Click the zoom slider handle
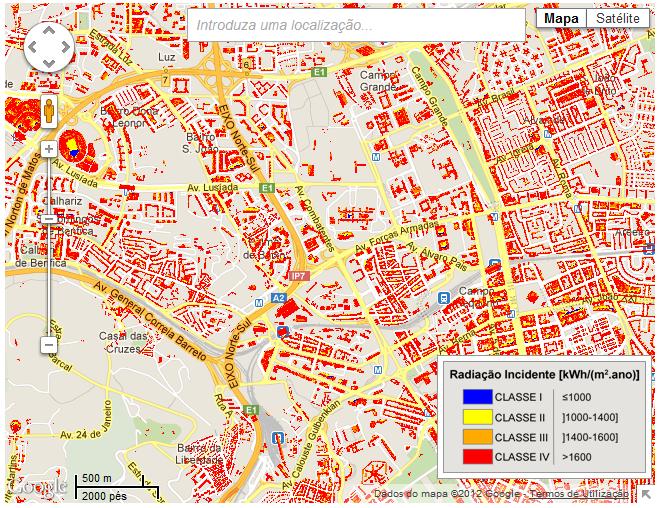661x508 pixels. [x=49, y=219]
